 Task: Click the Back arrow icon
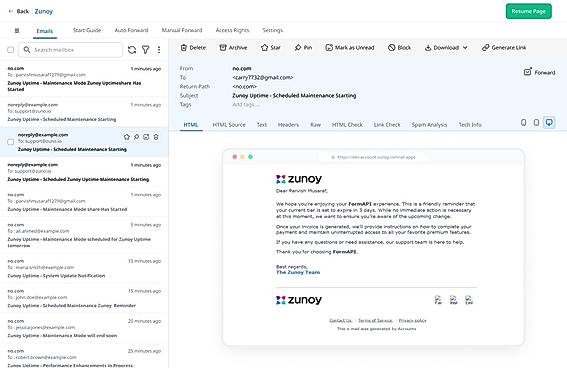(x=10, y=11)
